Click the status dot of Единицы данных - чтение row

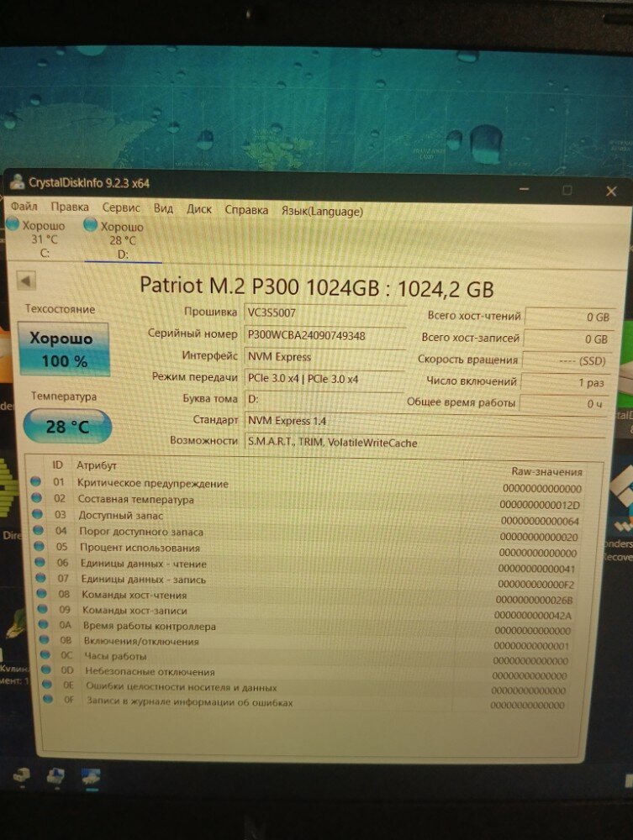tap(40, 563)
